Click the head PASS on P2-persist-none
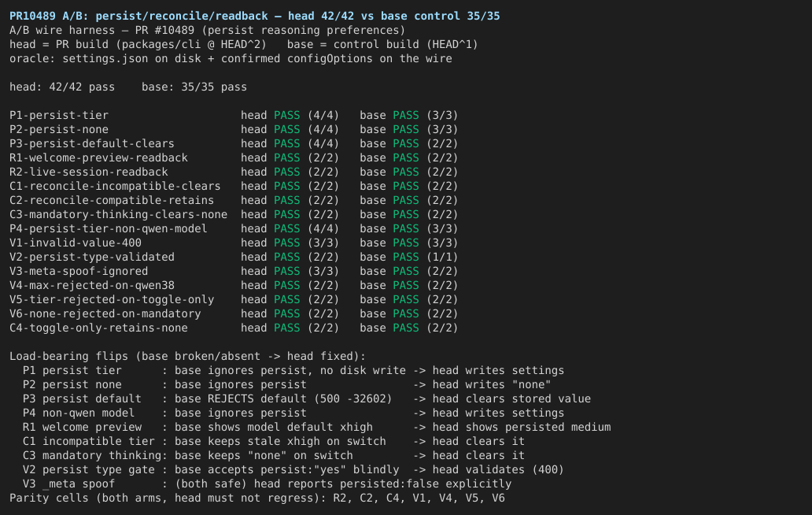This screenshot has width=812, height=515. [x=287, y=129]
